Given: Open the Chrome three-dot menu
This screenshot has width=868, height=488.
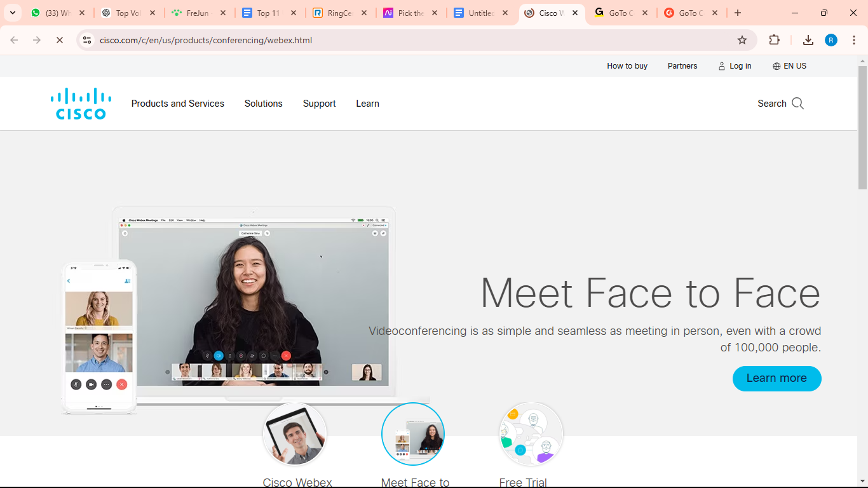Looking at the screenshot, I should [x=854, y=40].
